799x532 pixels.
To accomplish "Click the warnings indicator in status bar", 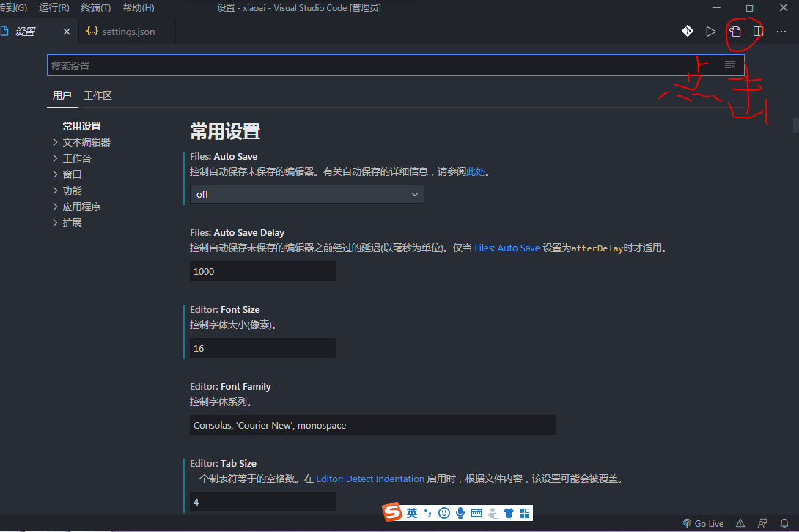I will 740,523.
